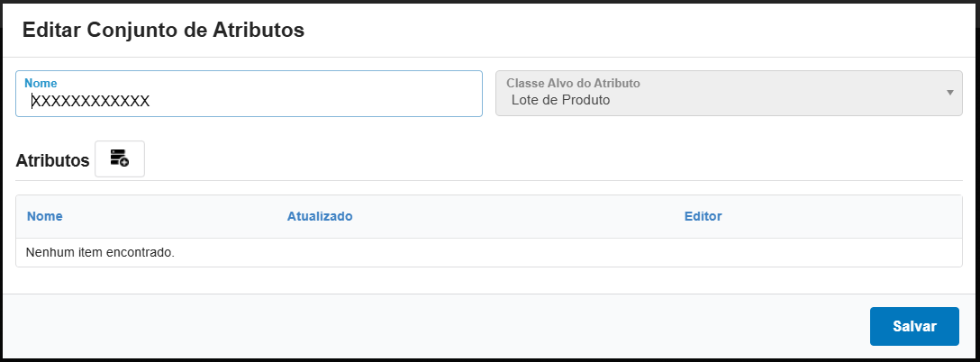Click the dropdown arrow beside Lote de Produto

(x=949, y=93)
